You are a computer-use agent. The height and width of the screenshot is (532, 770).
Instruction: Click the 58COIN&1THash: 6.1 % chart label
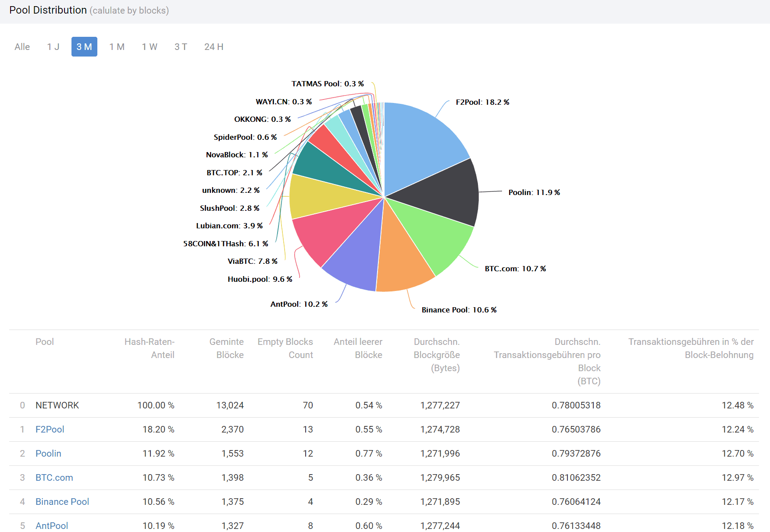click(226, 244)
